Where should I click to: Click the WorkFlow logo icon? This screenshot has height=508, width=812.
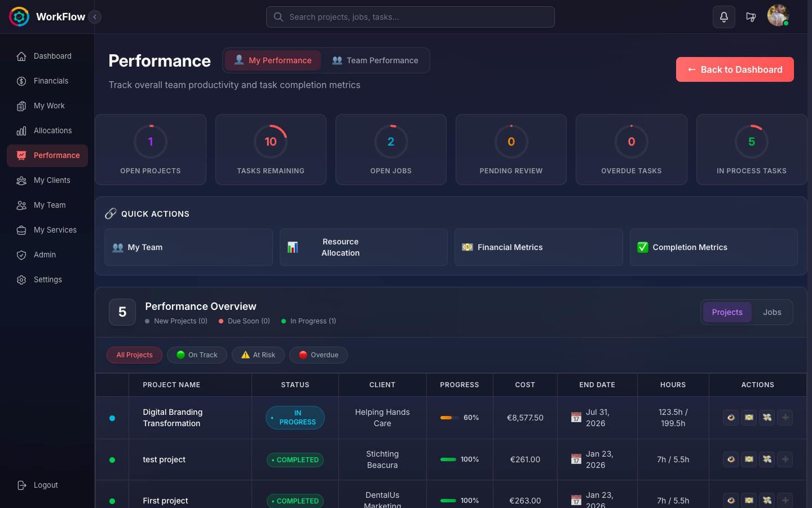(19, 16)
